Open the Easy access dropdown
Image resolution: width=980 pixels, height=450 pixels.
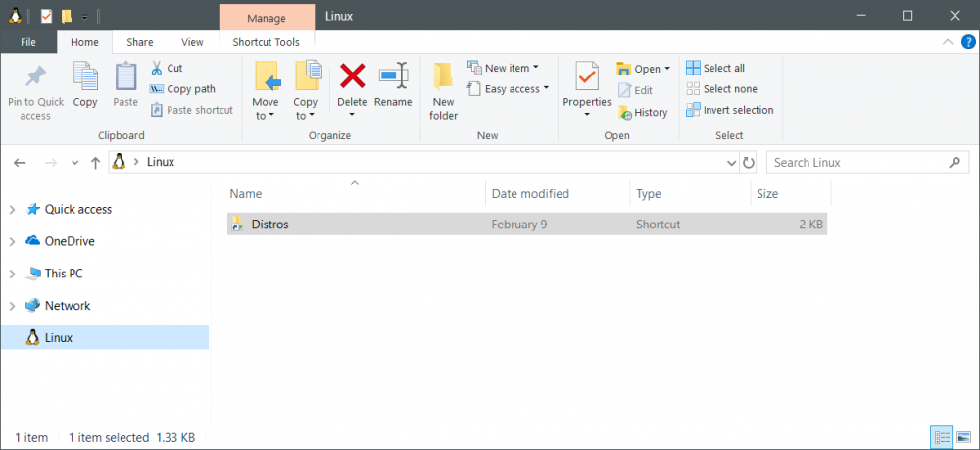(508, 89)
